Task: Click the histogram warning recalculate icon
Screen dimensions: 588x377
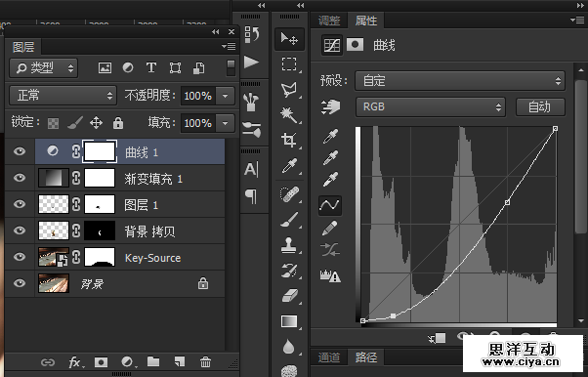Action: click(x=330, y=275)
